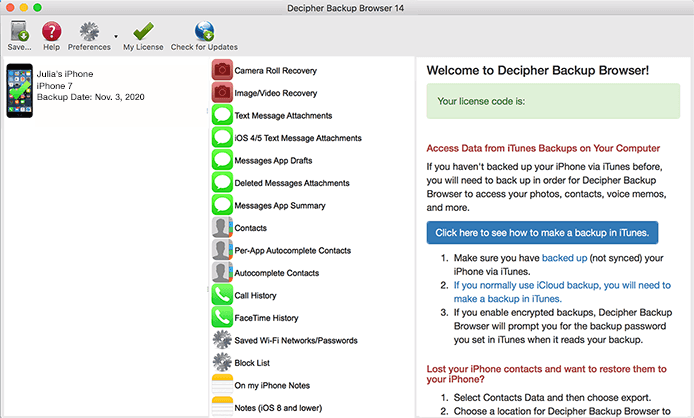Select the "Deleted Messages Attachments" label
Viewport: 694px width, 418px height.
[x=292, y=183]
